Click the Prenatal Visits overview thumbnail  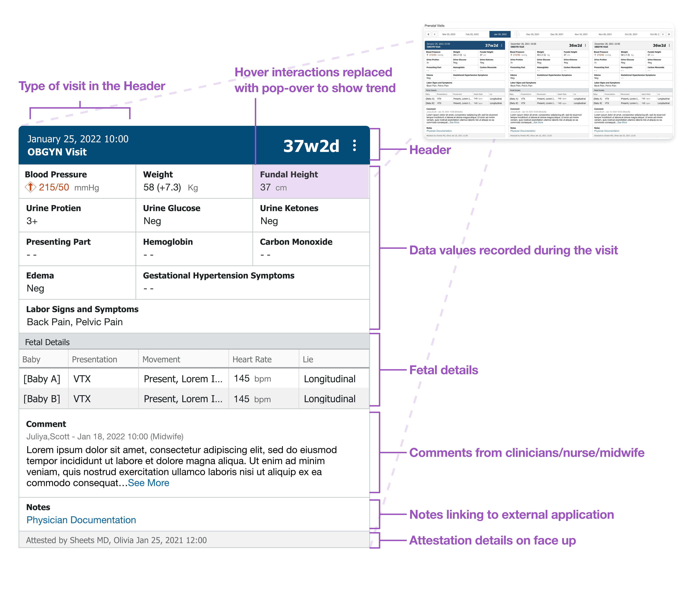tap(549, 81)
